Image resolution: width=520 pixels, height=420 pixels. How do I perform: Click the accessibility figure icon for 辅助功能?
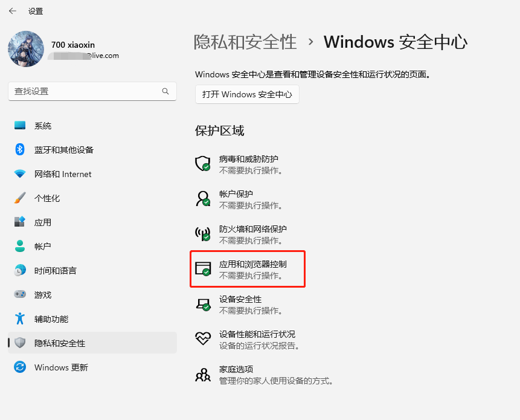click(x=20, y=318)
